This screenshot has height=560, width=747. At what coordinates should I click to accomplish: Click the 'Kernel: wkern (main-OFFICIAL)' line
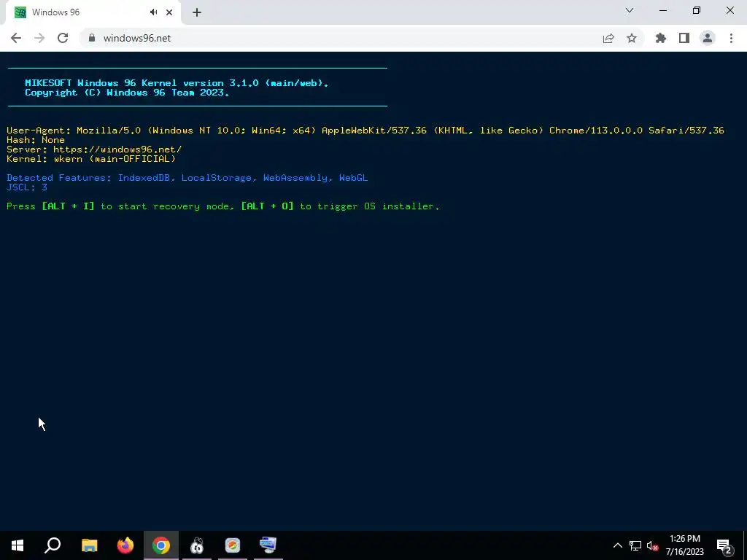[91, 158]
